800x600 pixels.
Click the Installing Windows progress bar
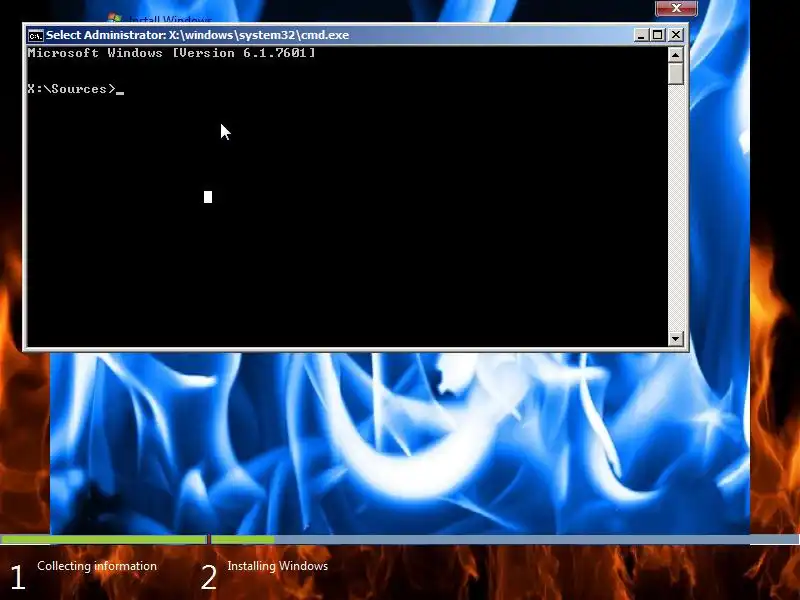[505, 540]
